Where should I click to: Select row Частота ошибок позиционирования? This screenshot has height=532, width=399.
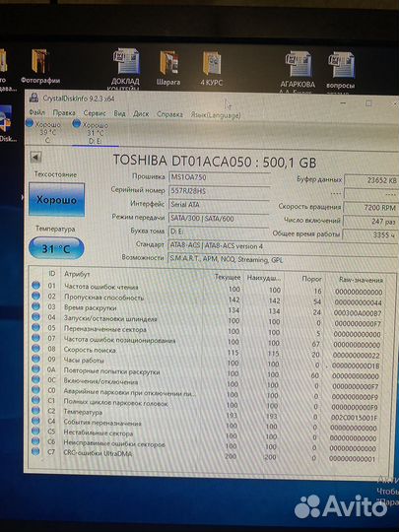(x=206, y=342)
